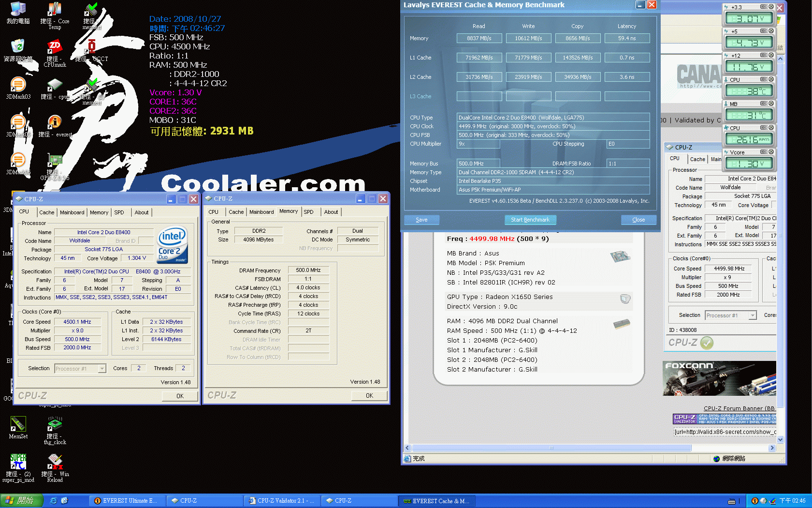Viewport: 812px width, 508px height.
Task: Open the Start menu button
Action: pos(22,501)
